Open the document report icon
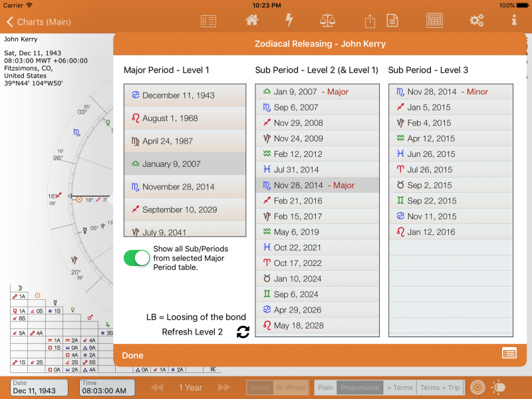The height and width of the screenshot is (399, 532). (x=392, y=21)
